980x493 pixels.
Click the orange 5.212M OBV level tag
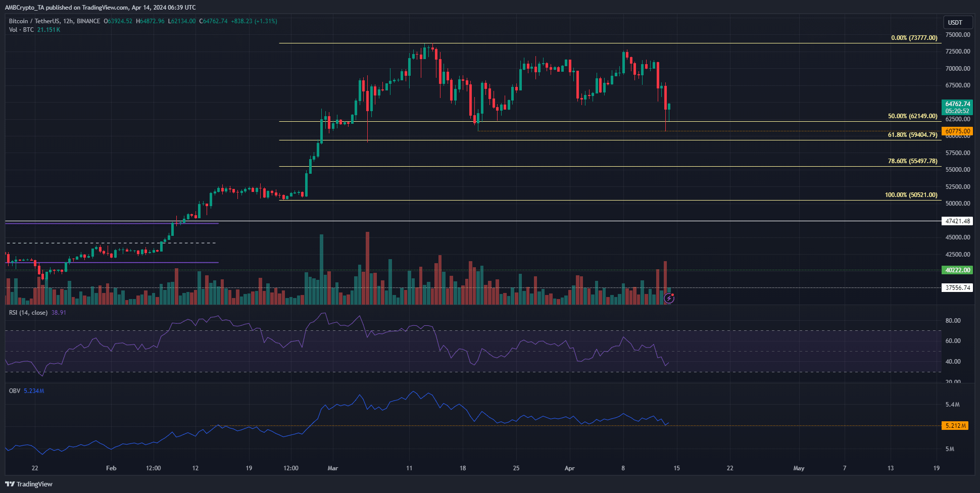coord(955,426)
